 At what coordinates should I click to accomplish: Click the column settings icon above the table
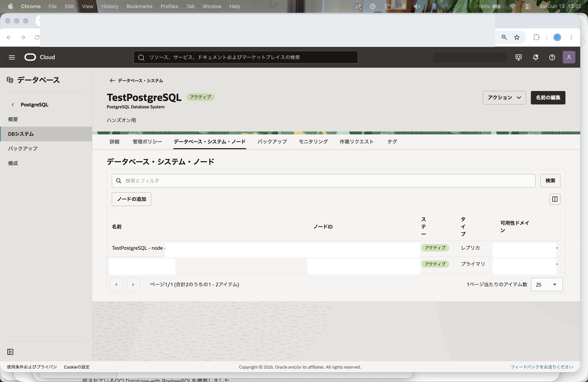[555, 199]
